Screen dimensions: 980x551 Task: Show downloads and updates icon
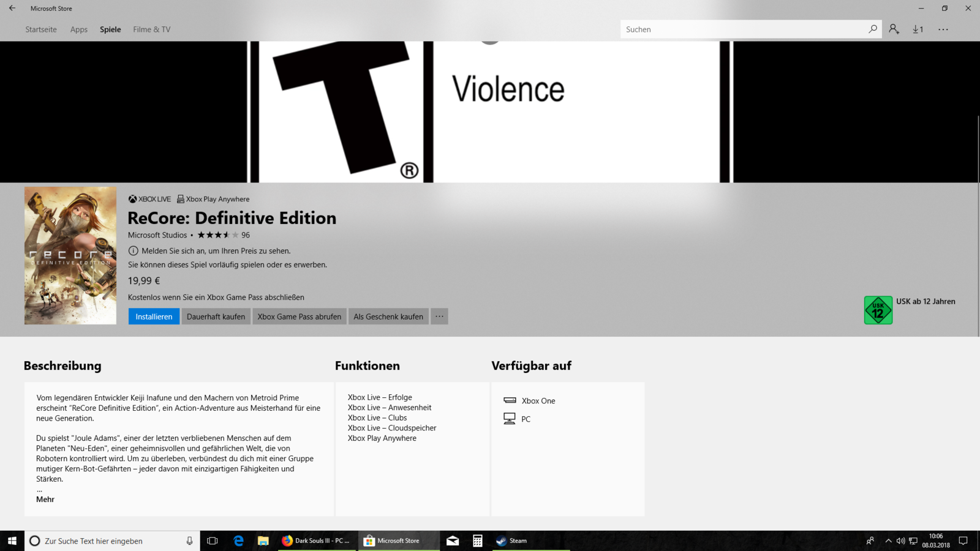tap(918, 29)
